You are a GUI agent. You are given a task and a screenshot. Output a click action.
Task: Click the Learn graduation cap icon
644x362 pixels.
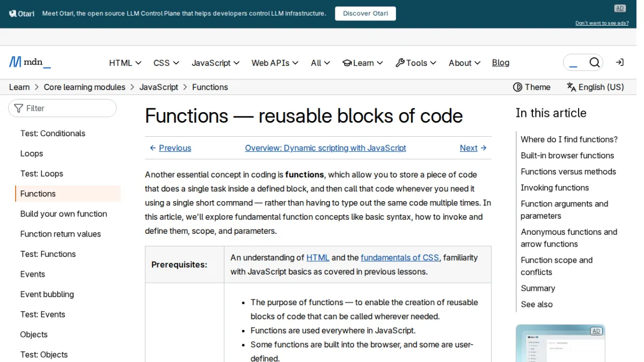coord(347,63)
